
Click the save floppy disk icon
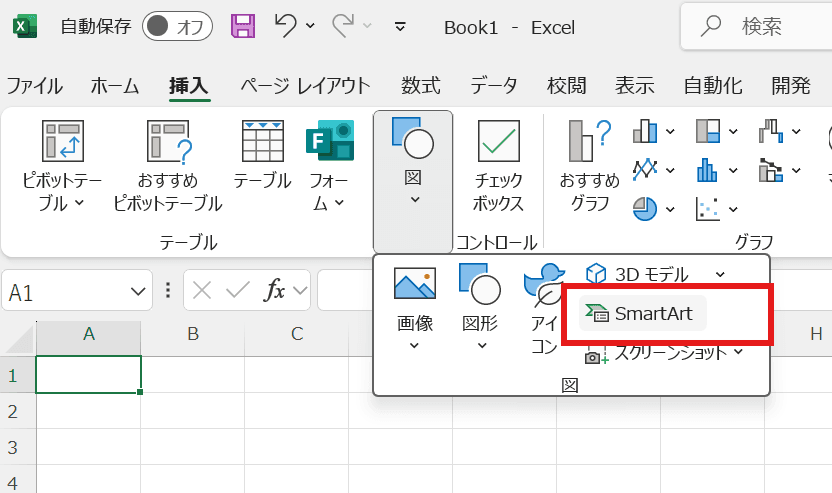point(243,27)
